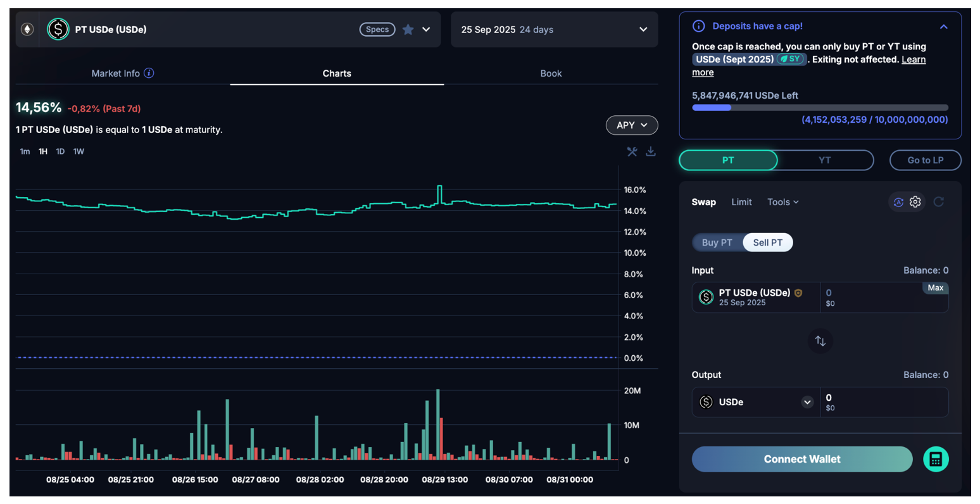Image resolution: width=980 pixels, height=504 pixels.
Task: Click Market Info tooltip icon
Action: [149, 73]
